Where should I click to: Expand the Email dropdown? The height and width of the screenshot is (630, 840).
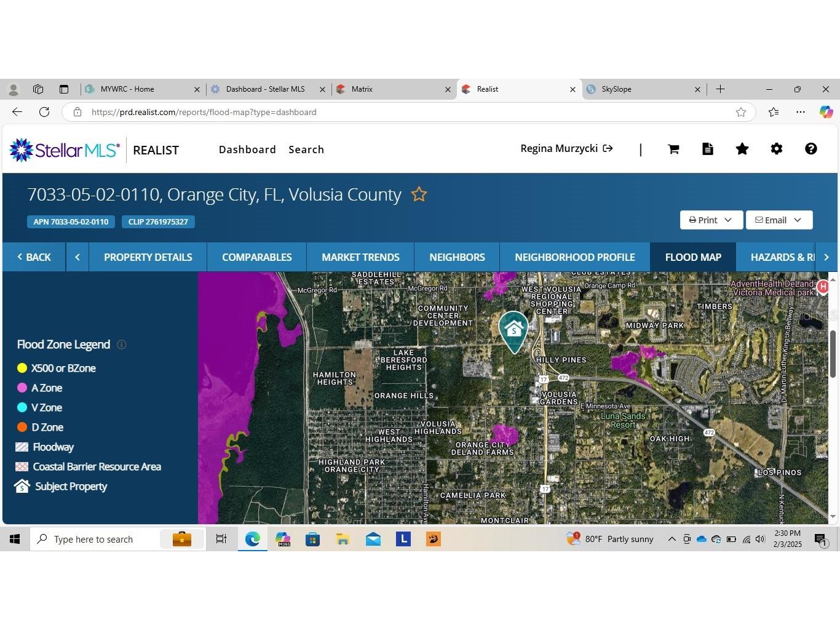coord(779,220)
